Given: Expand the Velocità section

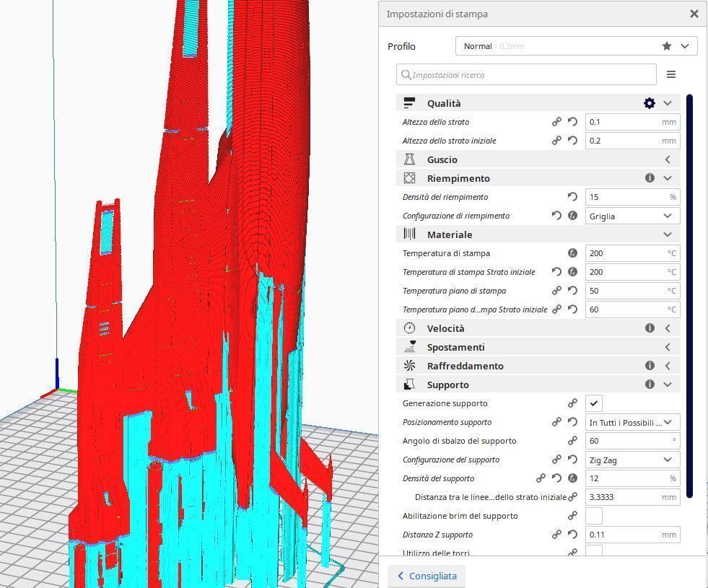Looking at the screenshot, I should [668, 328].
